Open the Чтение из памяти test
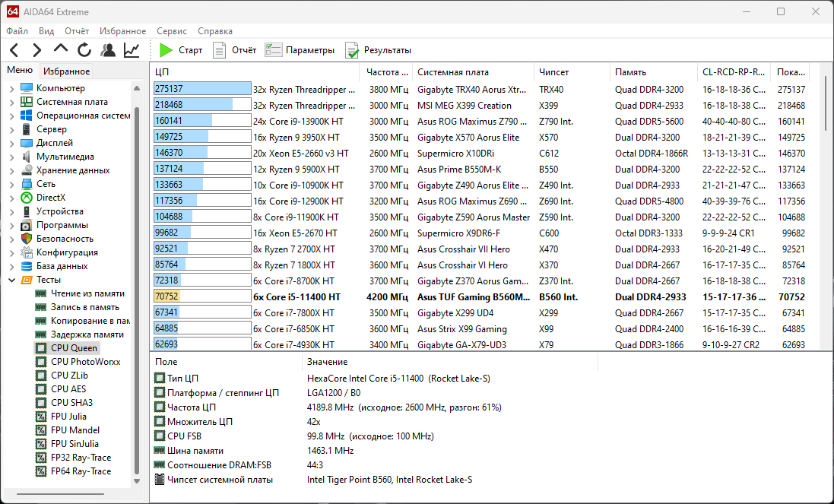 [x=87, y=293]
